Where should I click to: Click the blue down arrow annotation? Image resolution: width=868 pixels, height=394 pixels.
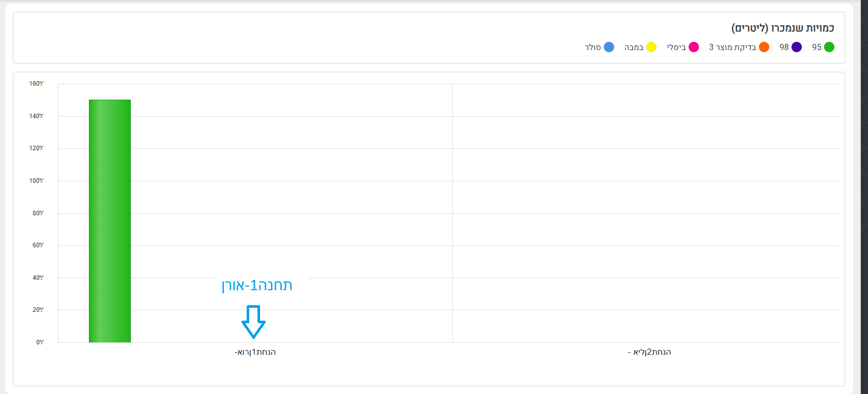tap(253, 321)
